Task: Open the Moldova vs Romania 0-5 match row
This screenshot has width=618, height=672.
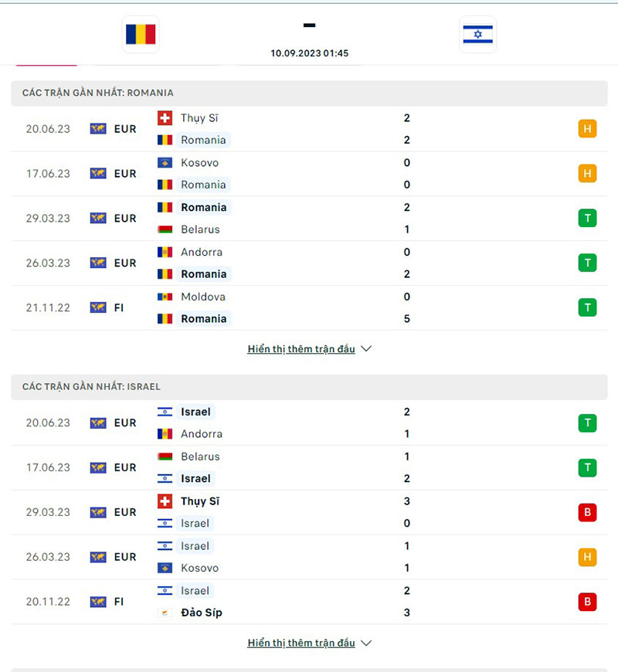Action: 309,307
